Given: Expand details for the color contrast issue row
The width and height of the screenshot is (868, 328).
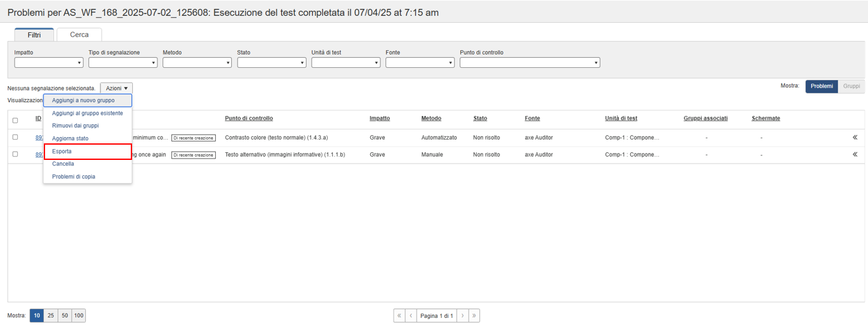Looking at the screenshot, I should [855, 137].
